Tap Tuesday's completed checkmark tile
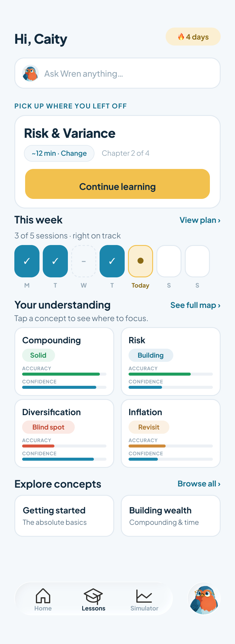235x644 pixels. pos(55,261)
